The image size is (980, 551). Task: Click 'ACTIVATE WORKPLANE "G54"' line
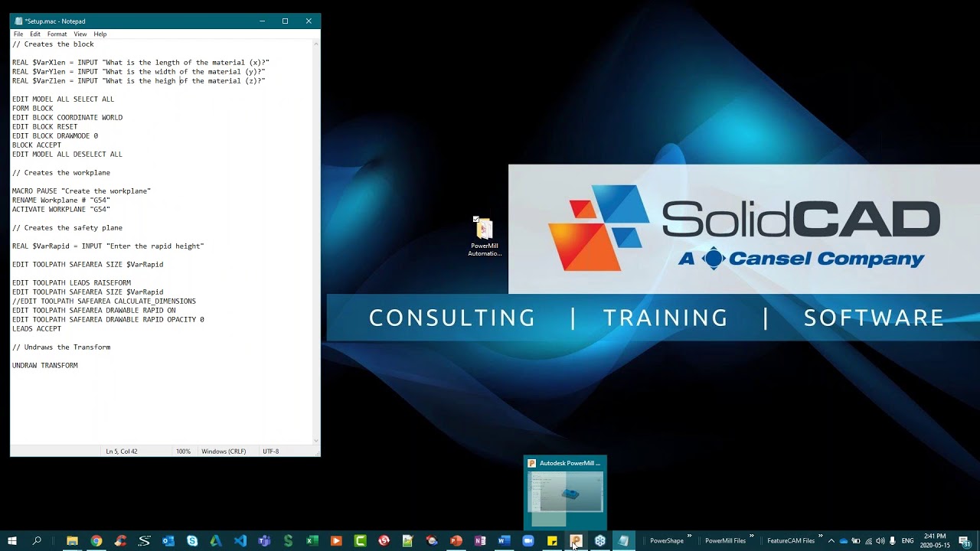click(61, 209)
